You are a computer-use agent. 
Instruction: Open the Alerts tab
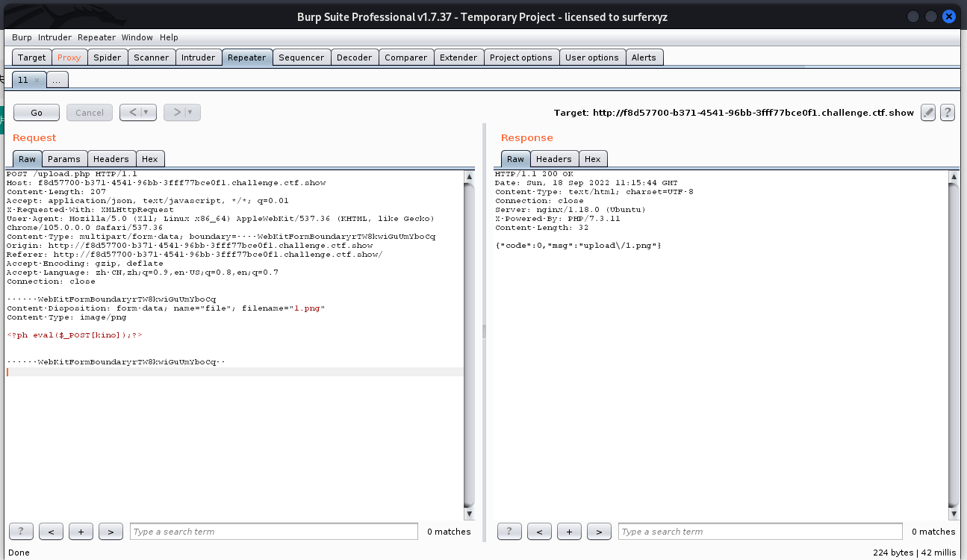644,57
